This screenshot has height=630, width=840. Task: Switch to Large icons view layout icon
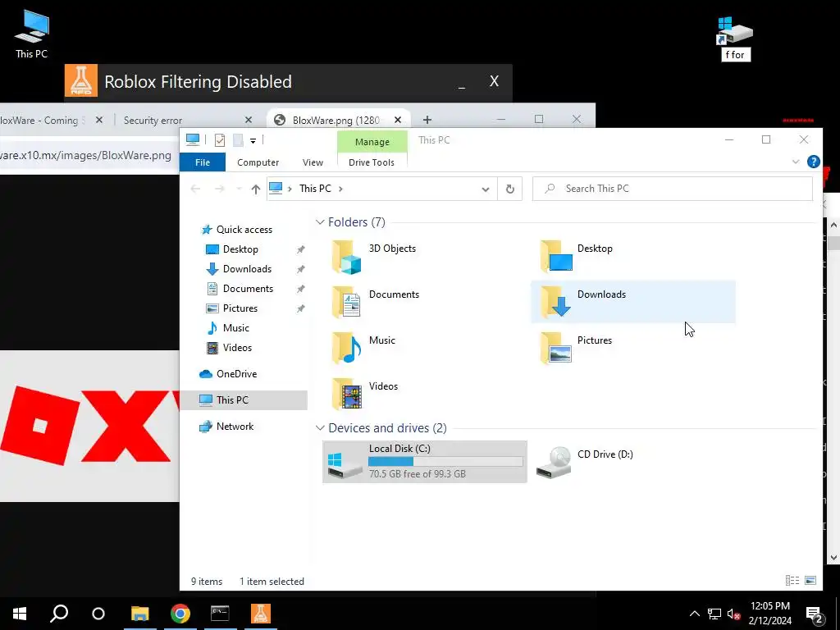[810, 580]
